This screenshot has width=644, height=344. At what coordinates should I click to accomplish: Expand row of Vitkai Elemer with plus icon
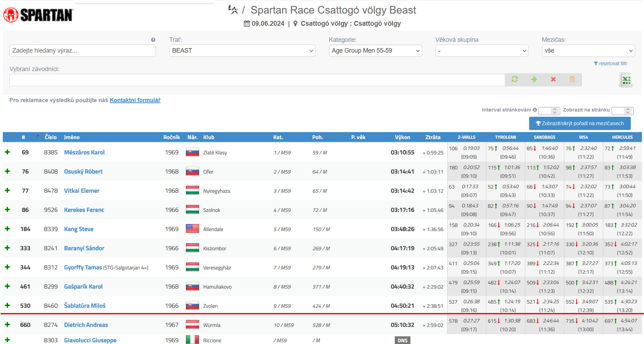point(7,190)
